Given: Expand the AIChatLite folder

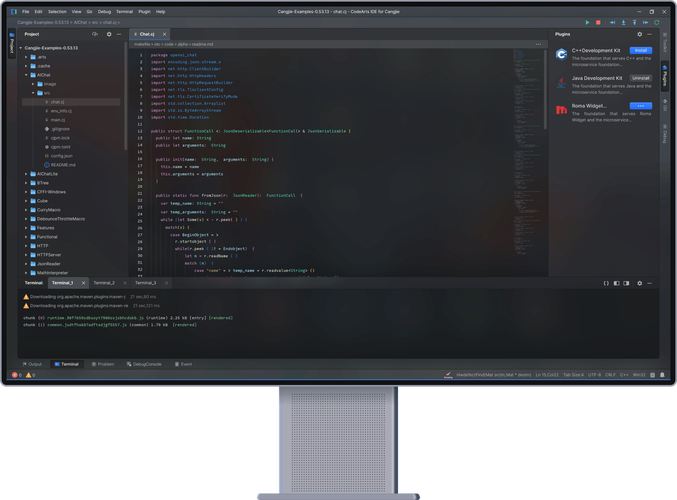Looking at the screenshot, I should (26, 174).
